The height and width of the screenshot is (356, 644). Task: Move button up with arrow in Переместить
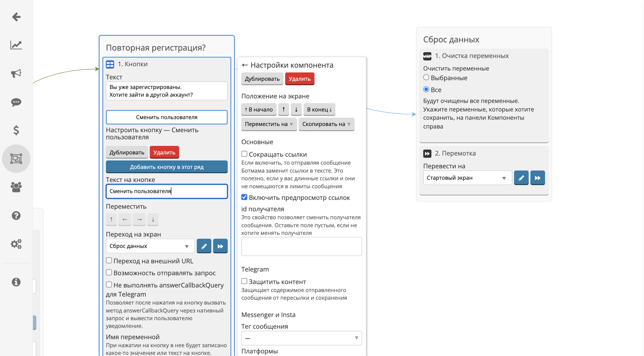(x=111, y=220)
